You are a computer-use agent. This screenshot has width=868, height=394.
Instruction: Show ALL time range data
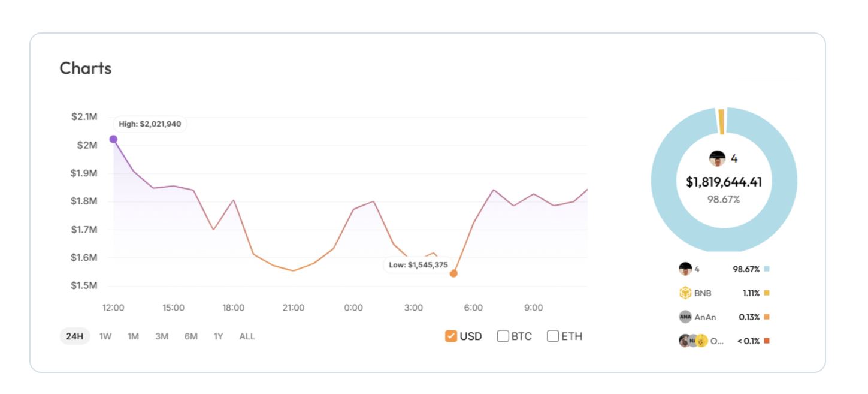pos(247,336)
